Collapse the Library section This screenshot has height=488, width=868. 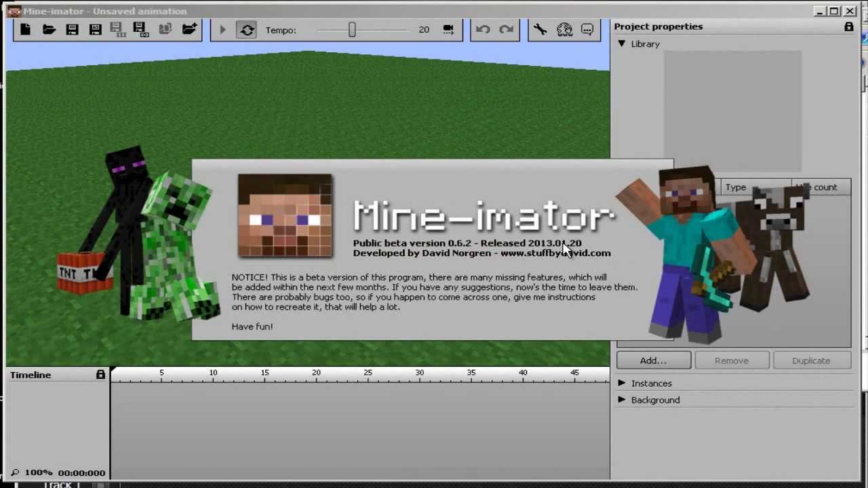621,43
